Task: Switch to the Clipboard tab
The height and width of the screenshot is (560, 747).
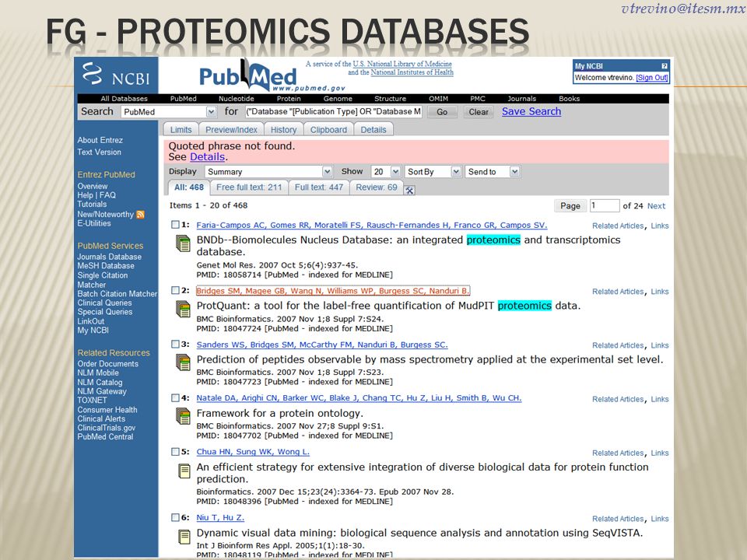Action: coord(328,130)
